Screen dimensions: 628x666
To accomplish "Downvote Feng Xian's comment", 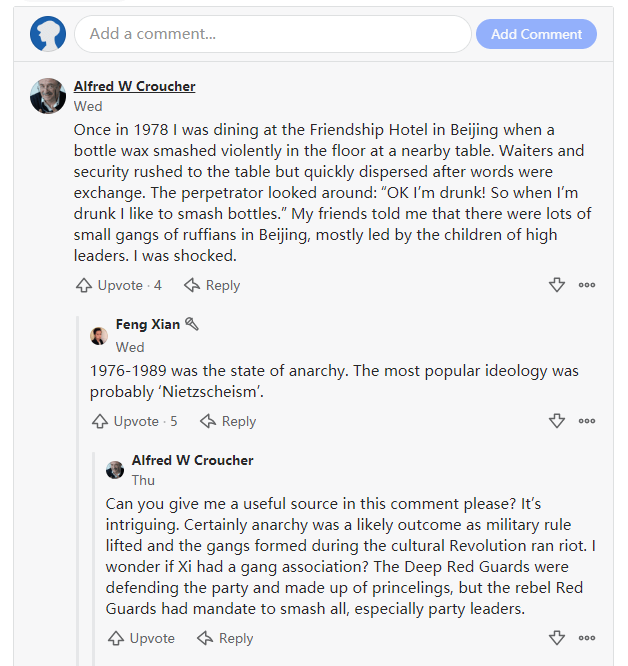I will tap(557, 421).
